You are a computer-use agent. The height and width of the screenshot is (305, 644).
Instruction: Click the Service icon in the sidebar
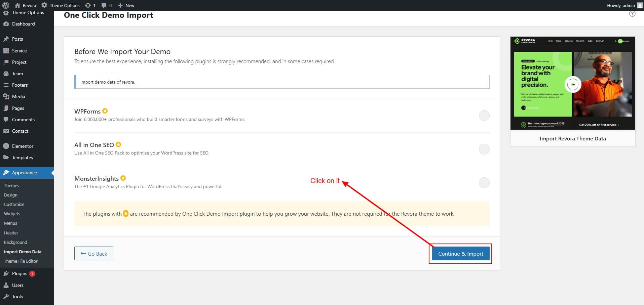[6, 51]
